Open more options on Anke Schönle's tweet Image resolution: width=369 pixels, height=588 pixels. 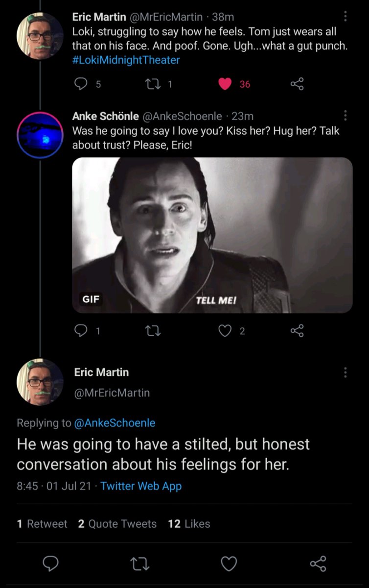click(x=346, y=116)
